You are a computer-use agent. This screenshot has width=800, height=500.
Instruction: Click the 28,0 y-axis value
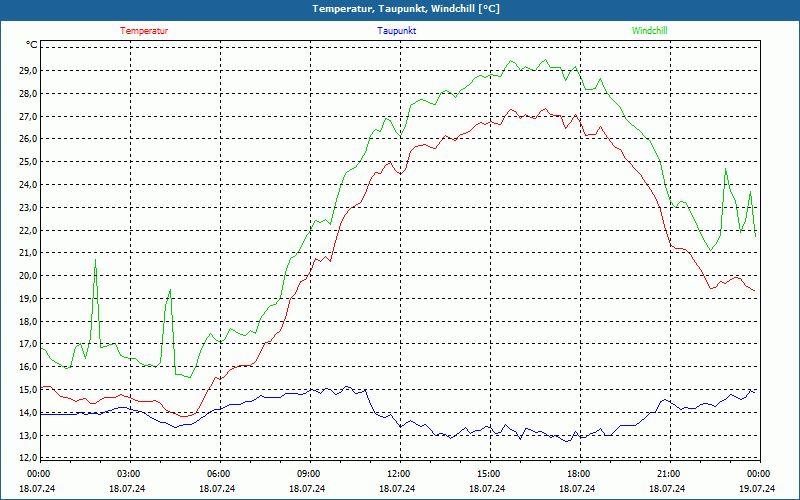[28, 93]
